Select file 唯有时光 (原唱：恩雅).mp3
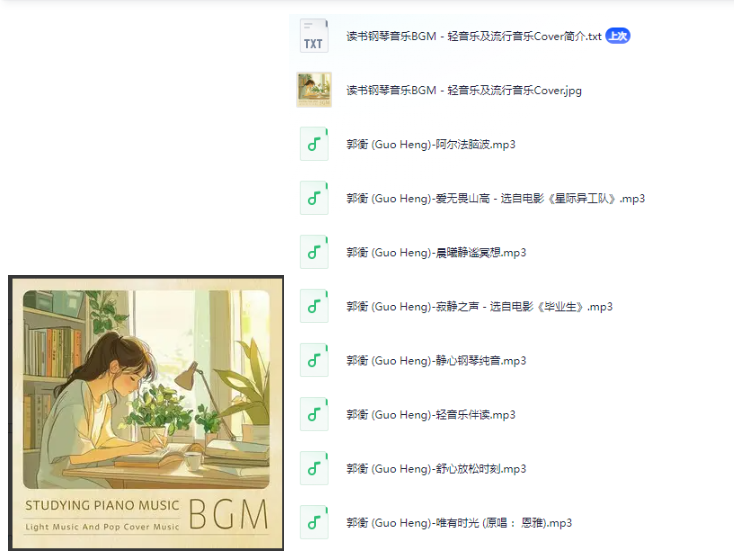Viewport: 734px width, 559px height. pos(459,523)
